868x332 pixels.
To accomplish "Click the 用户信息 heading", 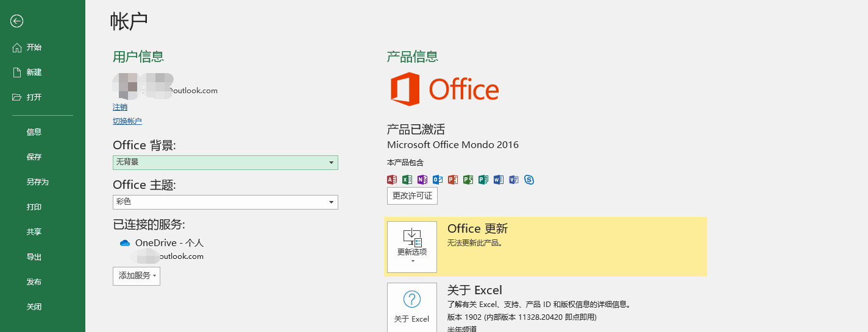I will [138, 57].
